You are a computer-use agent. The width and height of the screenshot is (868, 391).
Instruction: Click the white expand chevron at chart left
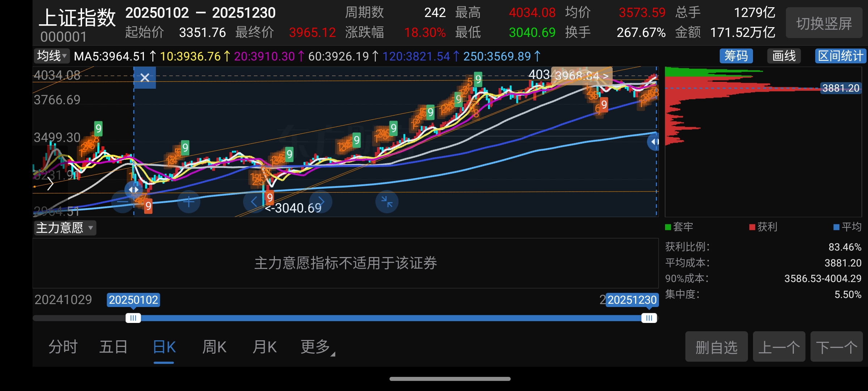(x=50, y=184)
